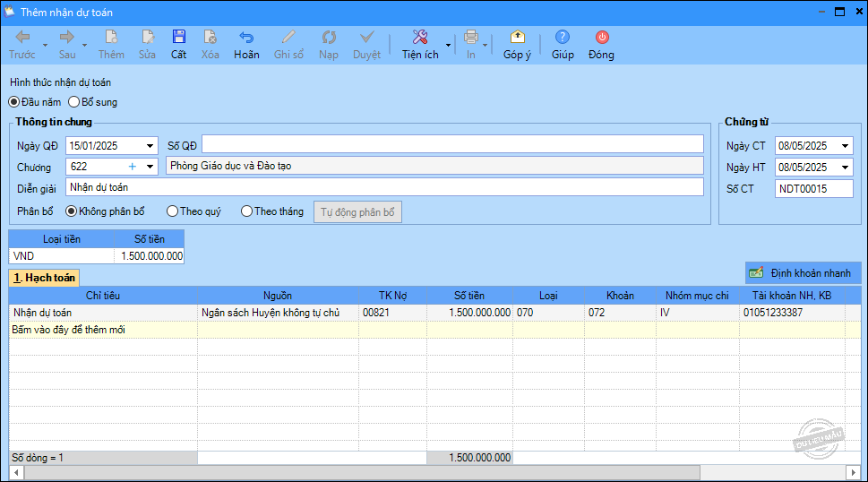Expand the Tiện ích dropdown arrow
Image resolution: width=868 pixels, height=482 pixels.
[x=448, y=45]
